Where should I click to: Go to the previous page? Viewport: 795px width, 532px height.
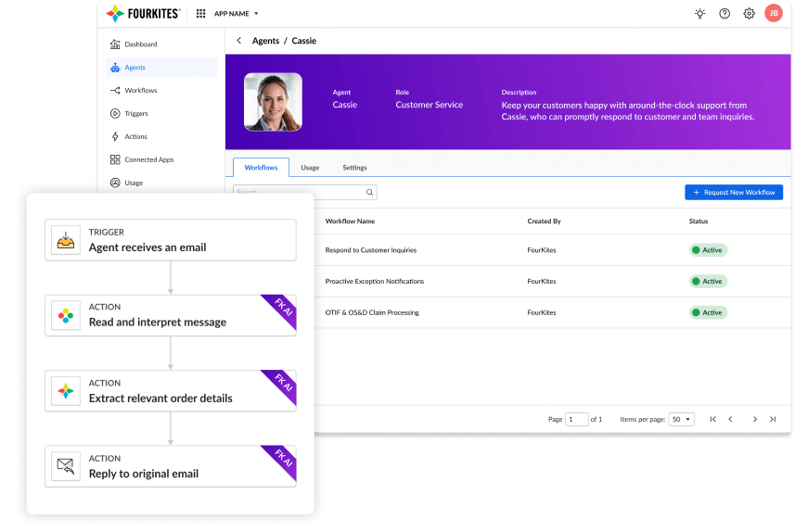tap(730, 419)
